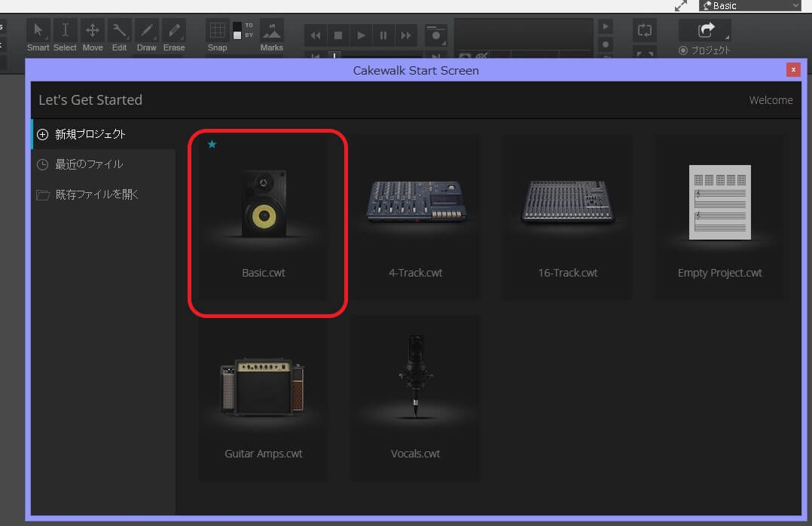Toggle the Loop button

645,30
